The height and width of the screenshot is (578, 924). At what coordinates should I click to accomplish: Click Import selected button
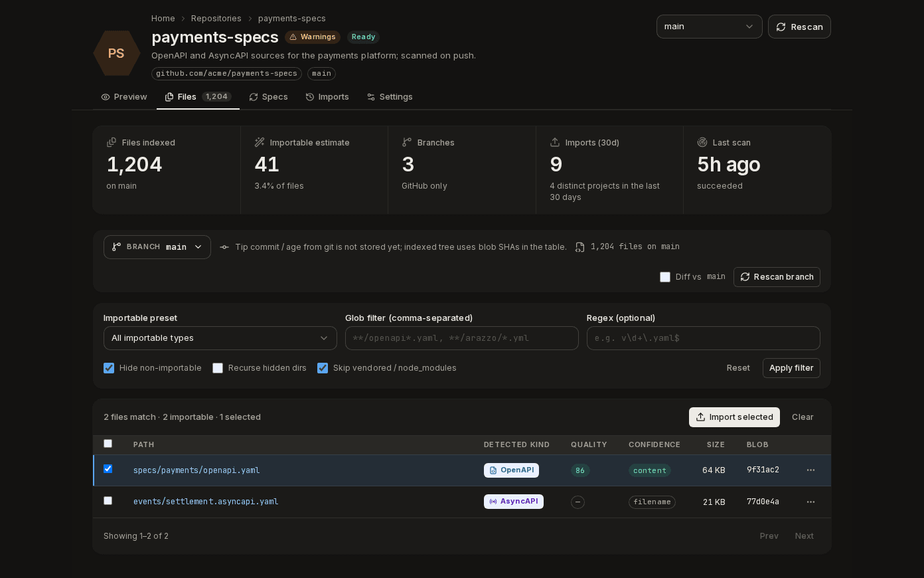(734, 417)
